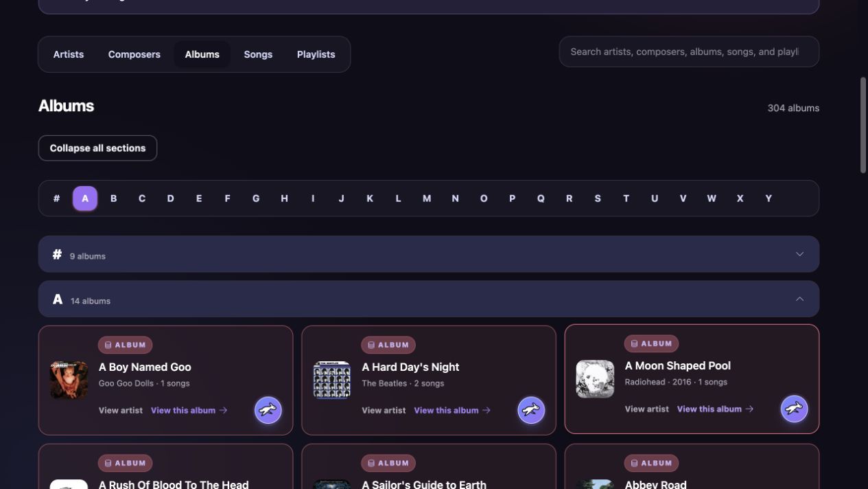Viewport: 868px width, 489px height.
Task: Switch to the Songs tab
Action: 258,54
